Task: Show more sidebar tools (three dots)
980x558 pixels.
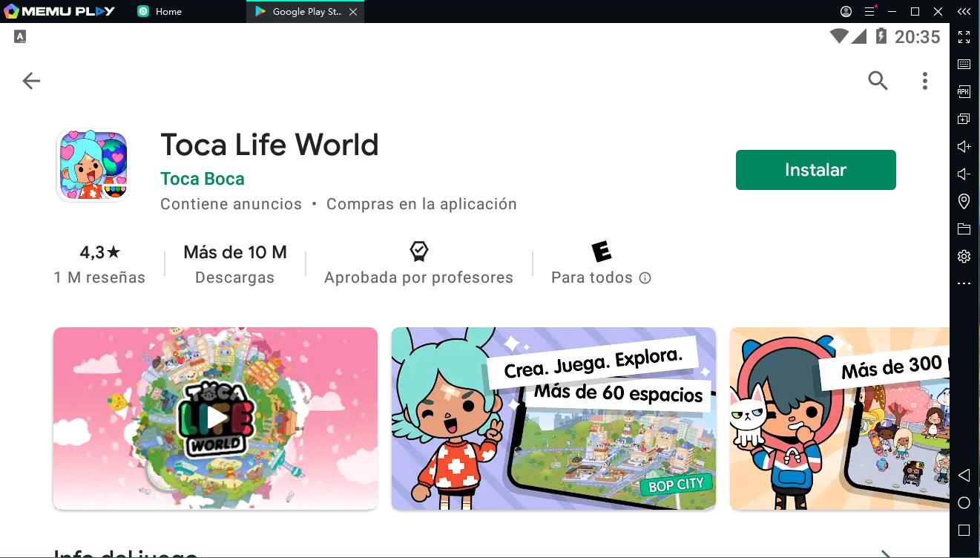Action: point(964,283)
